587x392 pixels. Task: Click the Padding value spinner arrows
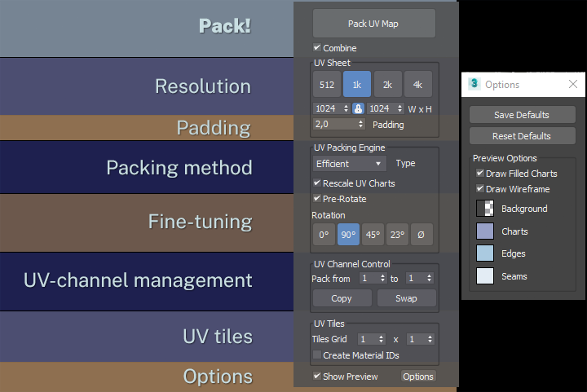361,125
